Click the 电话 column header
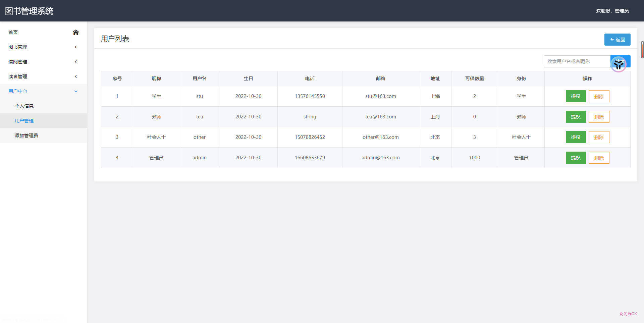The width and height of the screenshot is (644, 323). 310,78
